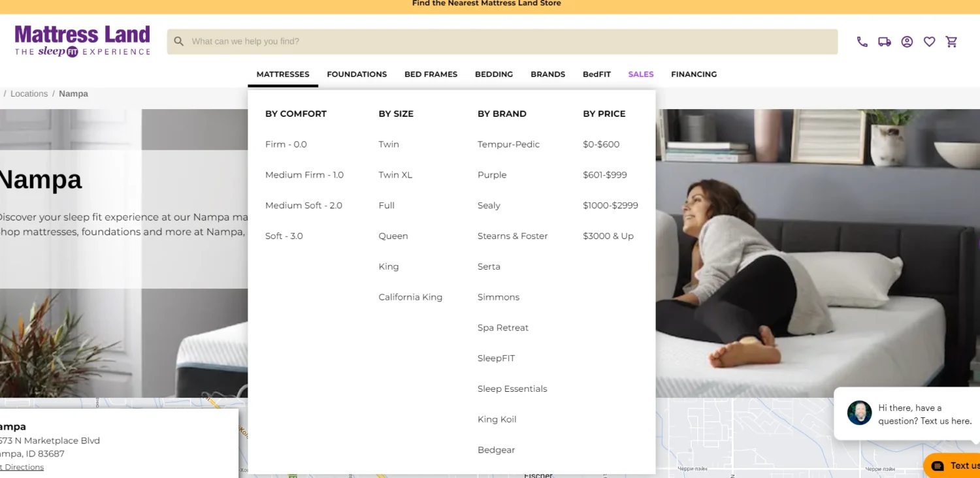Choose the King size link
Screen dimensions: 980x478
click(389, 266)
